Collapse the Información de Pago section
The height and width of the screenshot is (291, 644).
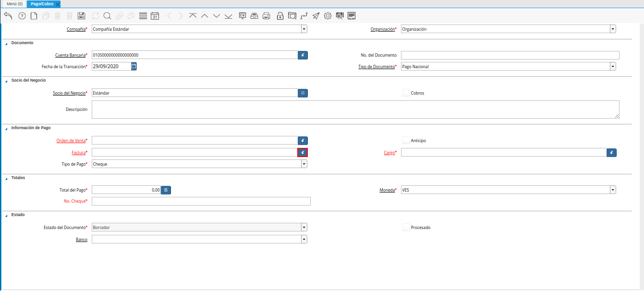pos(7,128)
